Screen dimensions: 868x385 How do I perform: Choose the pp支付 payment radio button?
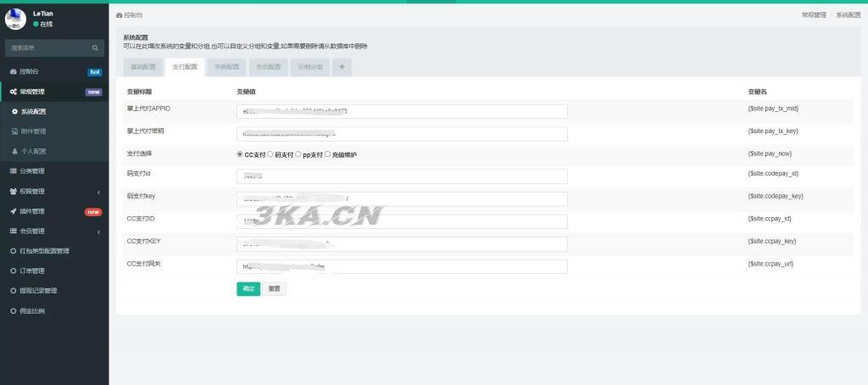click(298, 154)
